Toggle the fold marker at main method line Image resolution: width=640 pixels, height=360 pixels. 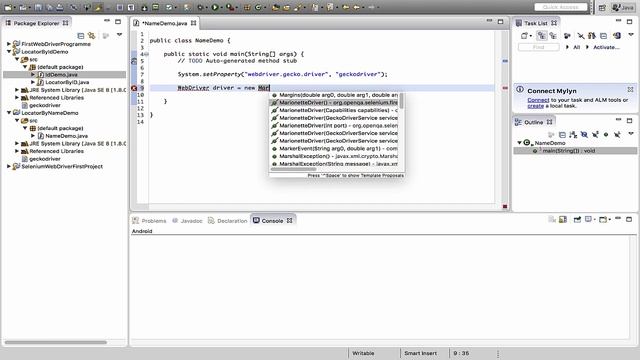click(147, 54)
